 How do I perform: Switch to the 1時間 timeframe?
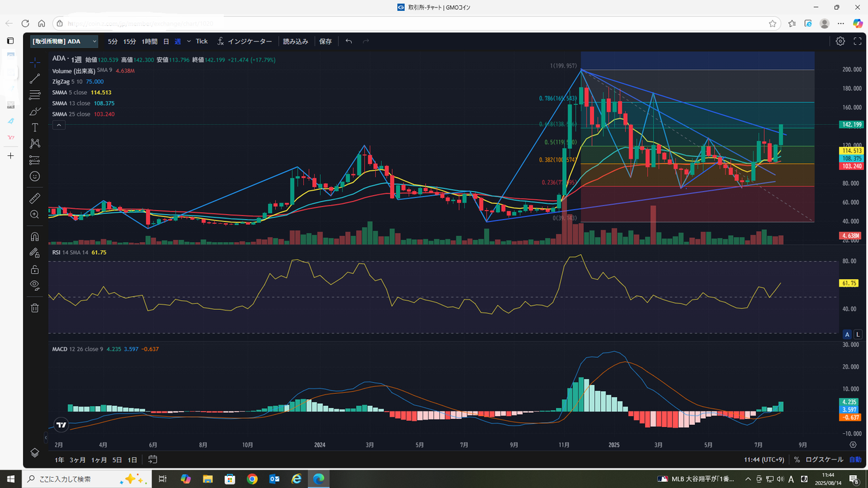tap(150, 41)
